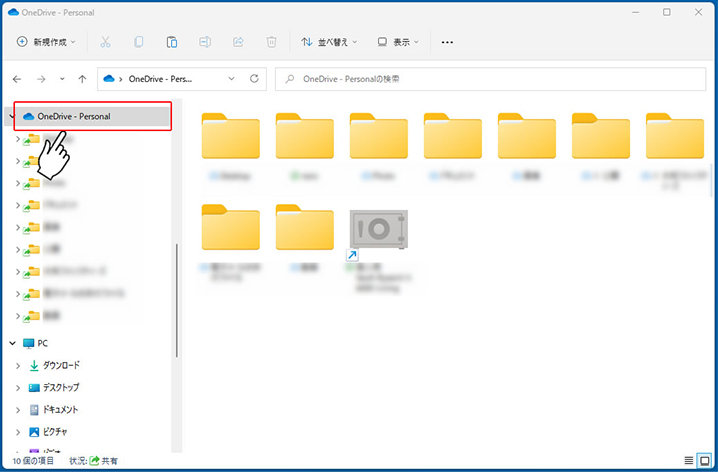
Task: Switch to details list view in status bar
Action: click(689, 461)
